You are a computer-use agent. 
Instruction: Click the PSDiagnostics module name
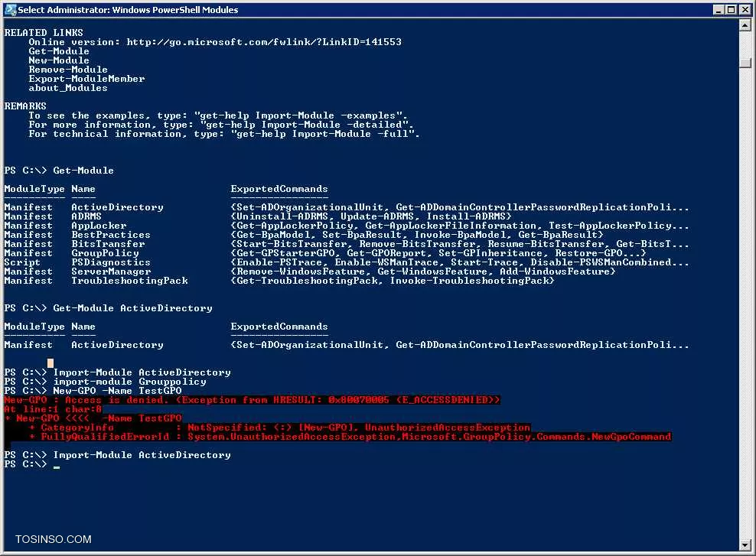click(111, 262)
